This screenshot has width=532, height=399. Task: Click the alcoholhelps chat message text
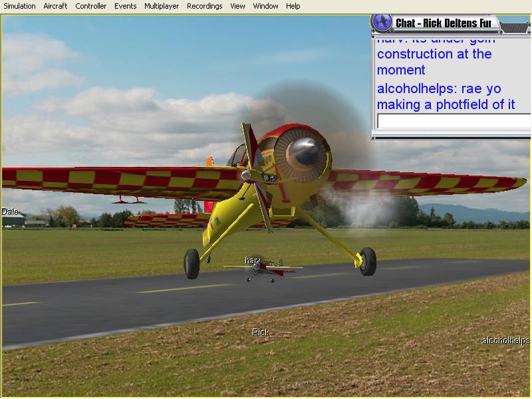tap(446, 96)
